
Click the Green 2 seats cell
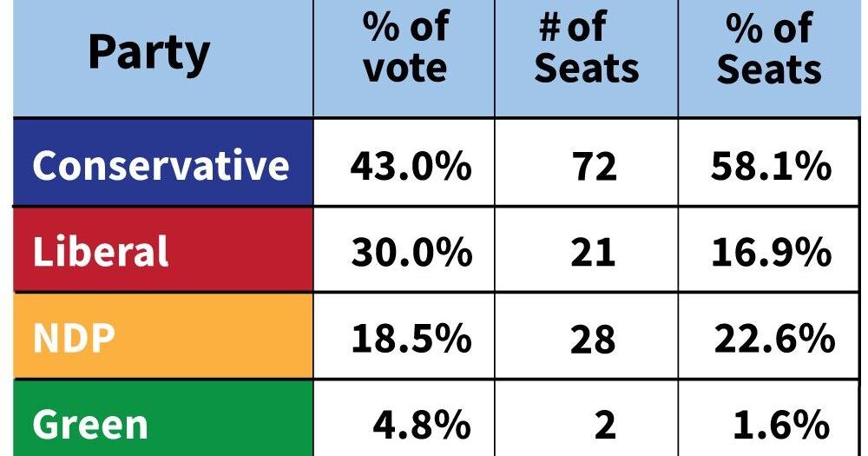586,419
